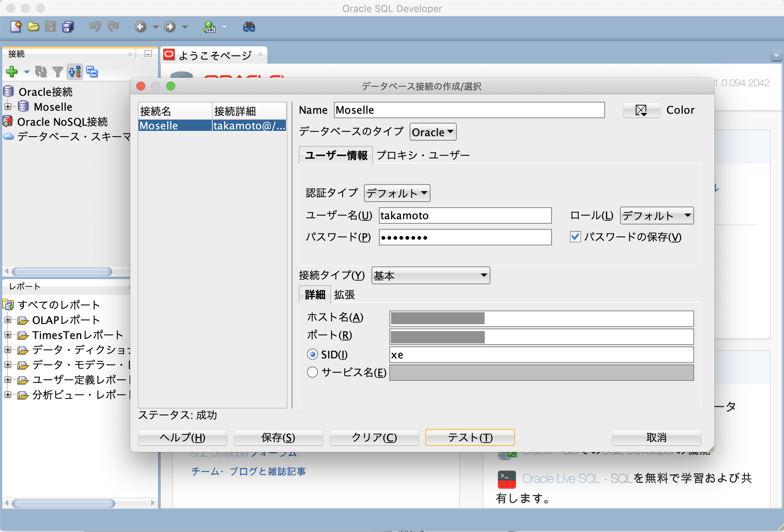
Task: Click the Name input field
Action: (470, 110)
